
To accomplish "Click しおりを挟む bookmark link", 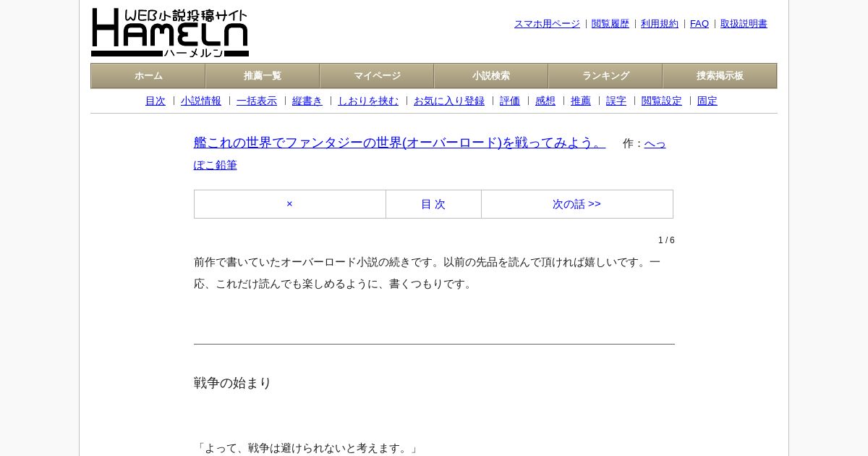I will 368,101.
